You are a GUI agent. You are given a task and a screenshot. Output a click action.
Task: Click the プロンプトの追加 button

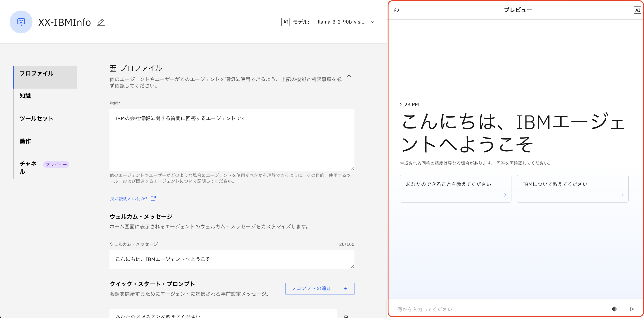click(320, 288)
